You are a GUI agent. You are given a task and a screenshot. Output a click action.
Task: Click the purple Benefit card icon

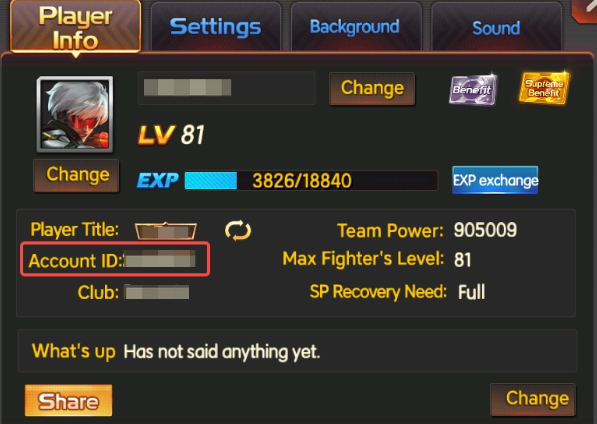[x=473, y=90]
